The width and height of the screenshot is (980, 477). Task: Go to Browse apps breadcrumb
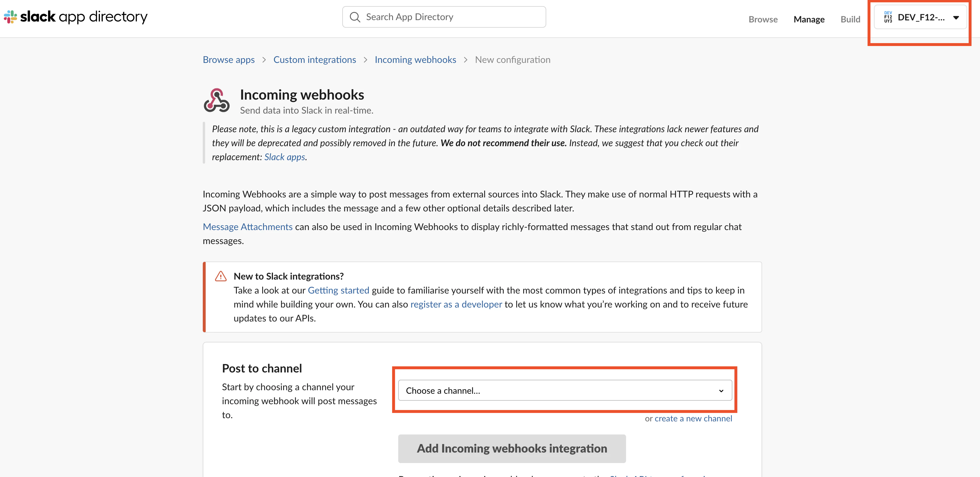(x=229, y=60)
